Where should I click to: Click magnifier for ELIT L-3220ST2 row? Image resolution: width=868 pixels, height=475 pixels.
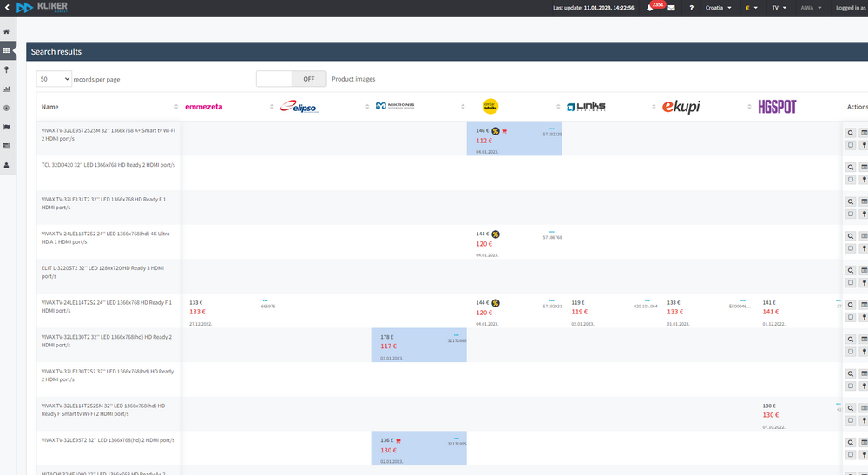point(851,270)
